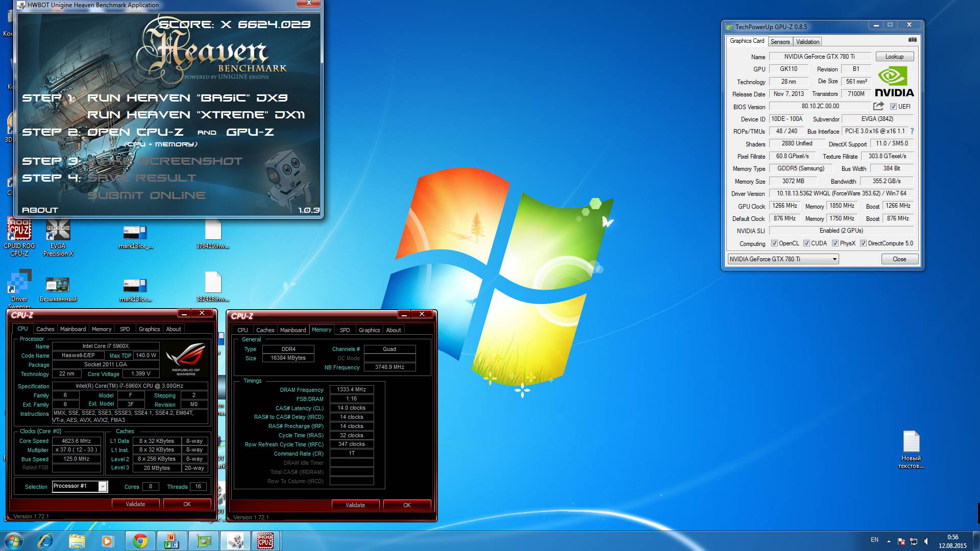Launch Internet Explorer from the taskbar
Screen dimensions: 980x551
tap(45, 541)
